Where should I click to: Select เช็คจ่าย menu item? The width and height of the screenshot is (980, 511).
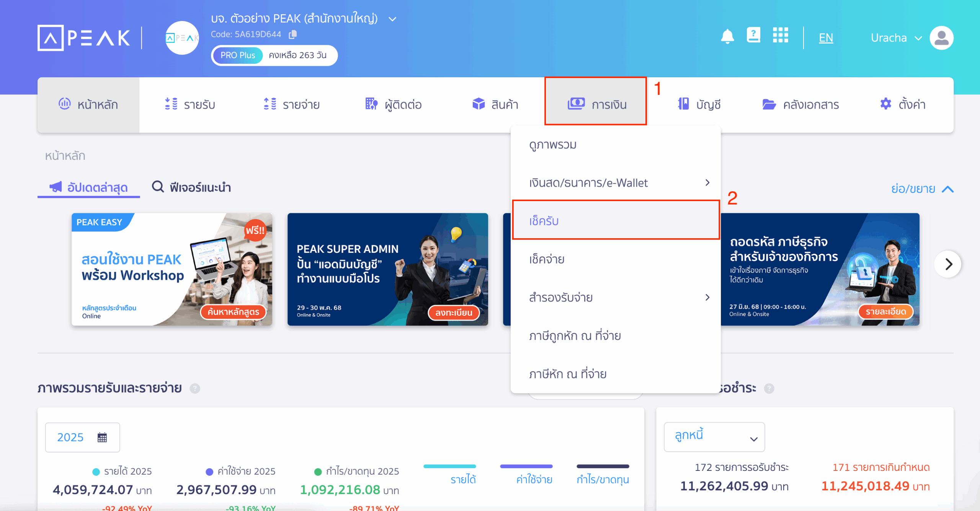coord(616,259)
